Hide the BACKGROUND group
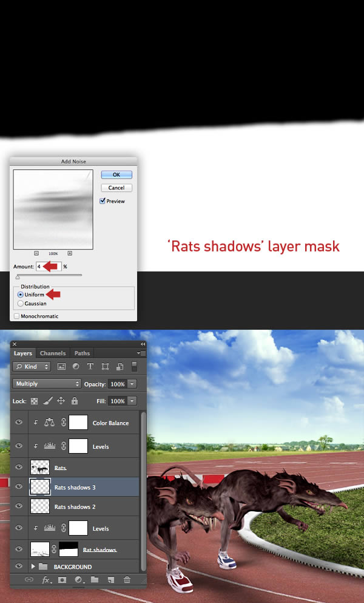This screenshot has width=364, height=603. point(18,566)
